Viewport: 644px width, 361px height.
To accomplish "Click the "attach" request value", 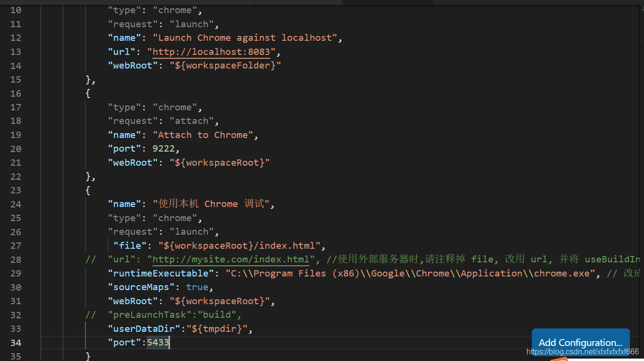I will (191, 120).
